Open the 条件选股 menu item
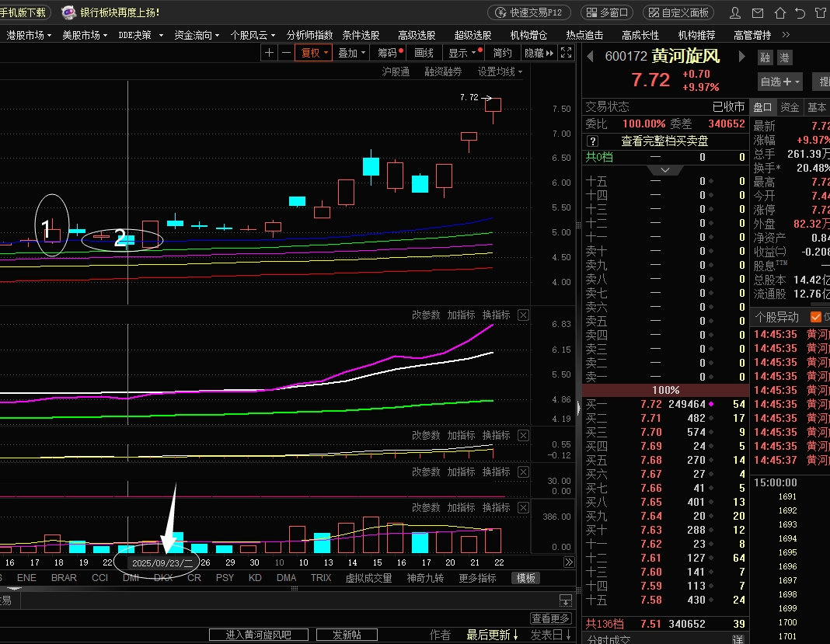Screen dimensions: 830x644 tap(361, 35)
